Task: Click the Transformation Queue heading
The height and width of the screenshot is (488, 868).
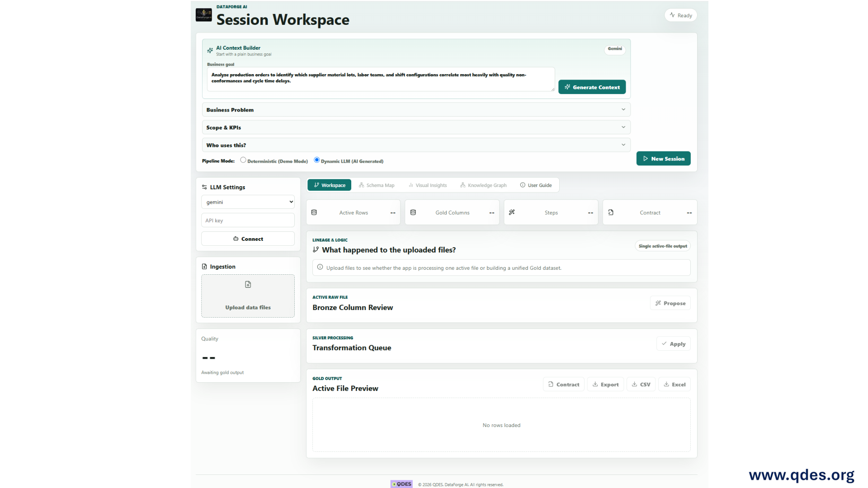Action: point(352,347)
